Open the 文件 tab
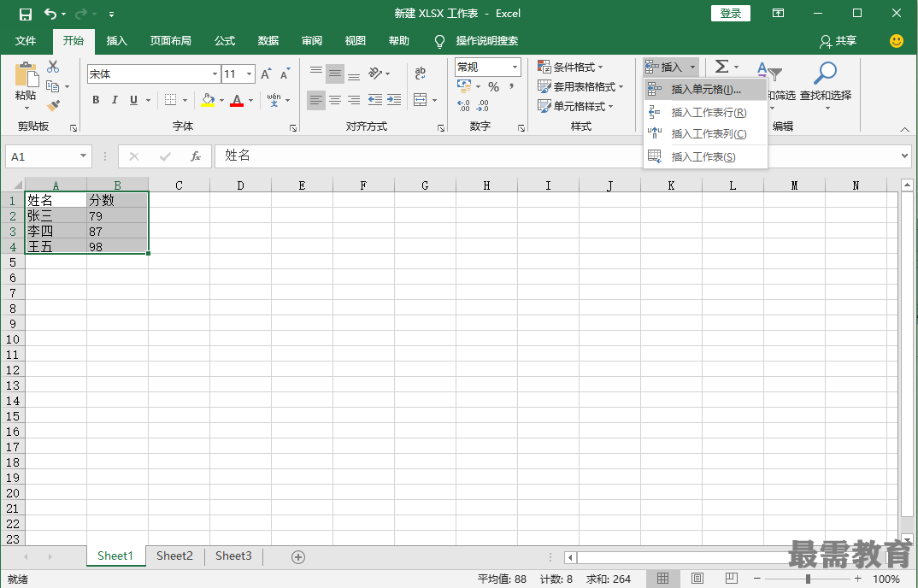This screenshot has height=588, width=918. click(x=26, y=41)
